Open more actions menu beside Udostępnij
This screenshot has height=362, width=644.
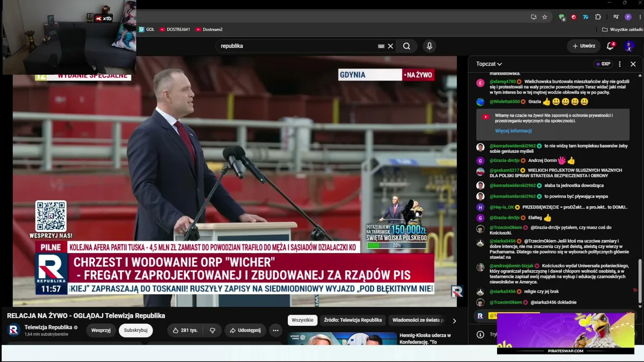(276, 330)
